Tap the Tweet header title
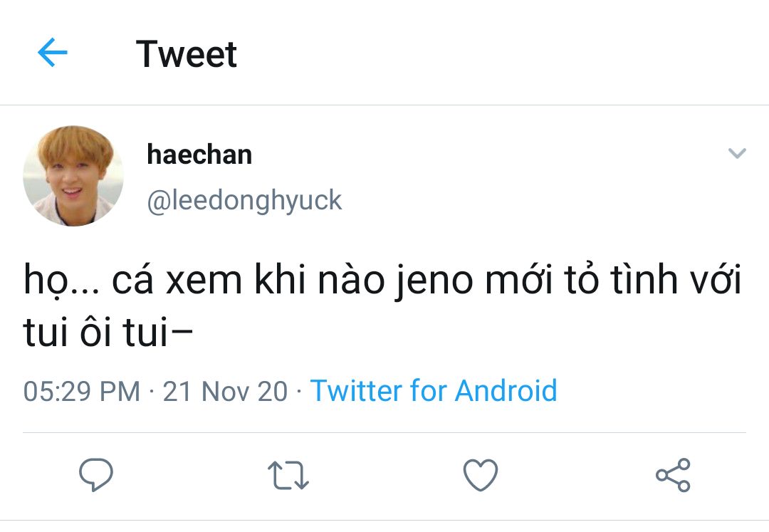The height and width of the screenshot is (532, 769). (x=187, y=54)
